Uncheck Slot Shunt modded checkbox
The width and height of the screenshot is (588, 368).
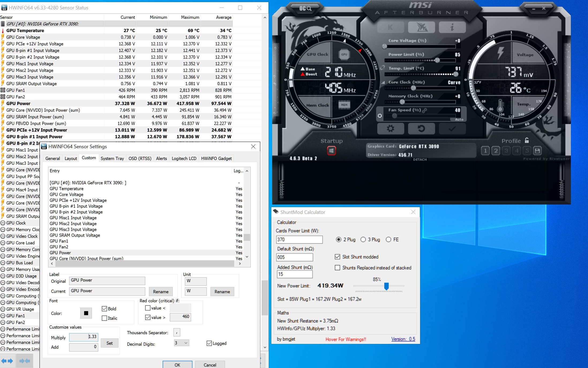[x=338, y=257]
